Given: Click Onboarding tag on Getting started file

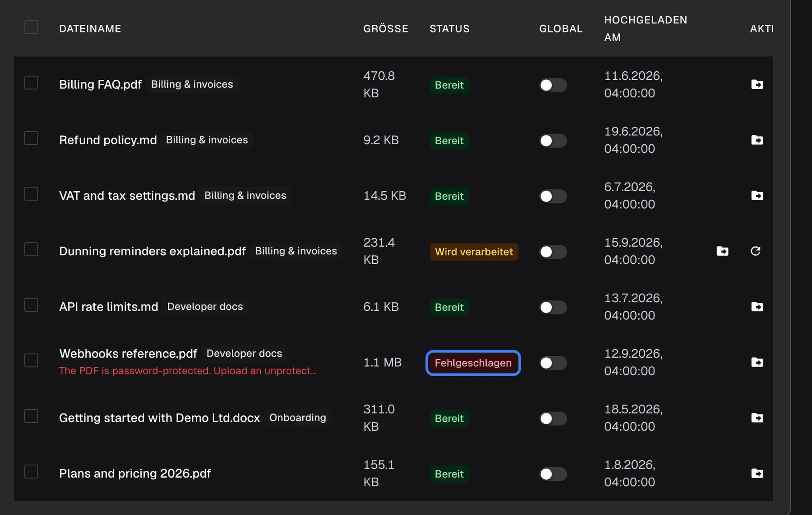Looking at the screenshot, I should point(298,418).
